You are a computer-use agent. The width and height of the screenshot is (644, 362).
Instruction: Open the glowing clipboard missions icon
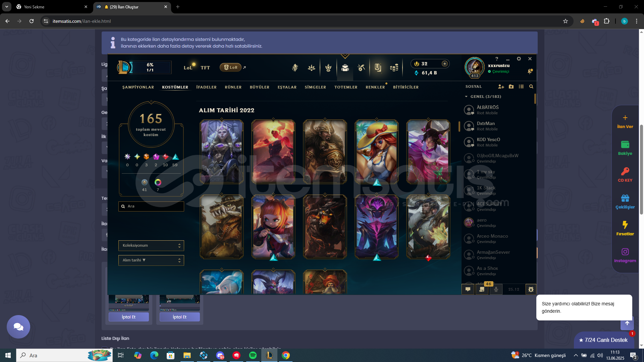tap(378, 68)
